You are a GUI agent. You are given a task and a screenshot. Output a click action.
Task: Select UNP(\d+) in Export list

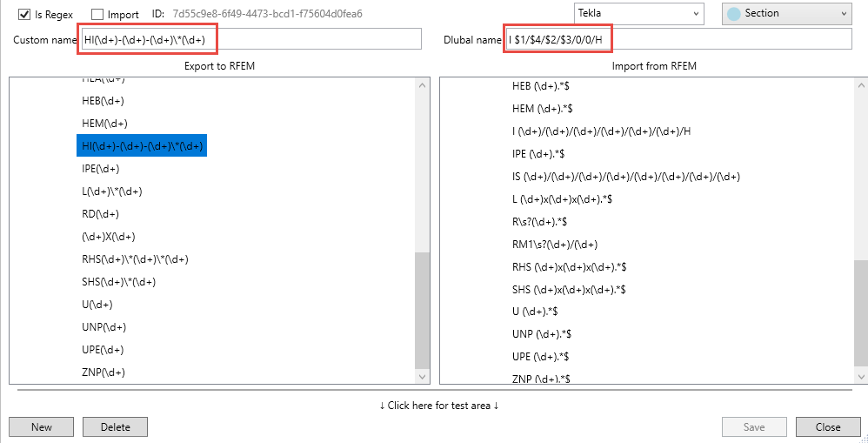tap(103, 326)
